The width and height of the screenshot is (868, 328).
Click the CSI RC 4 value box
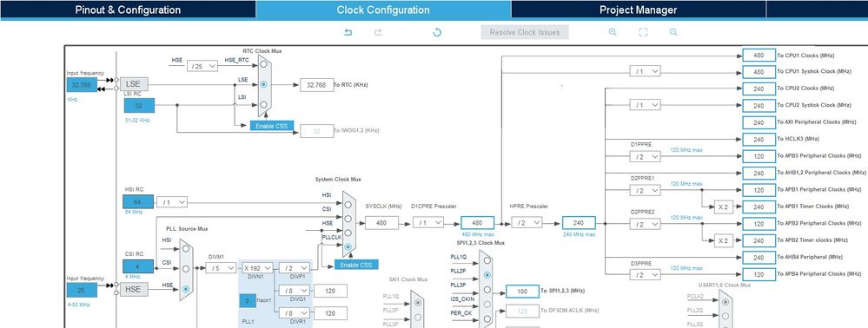point(138,266)
